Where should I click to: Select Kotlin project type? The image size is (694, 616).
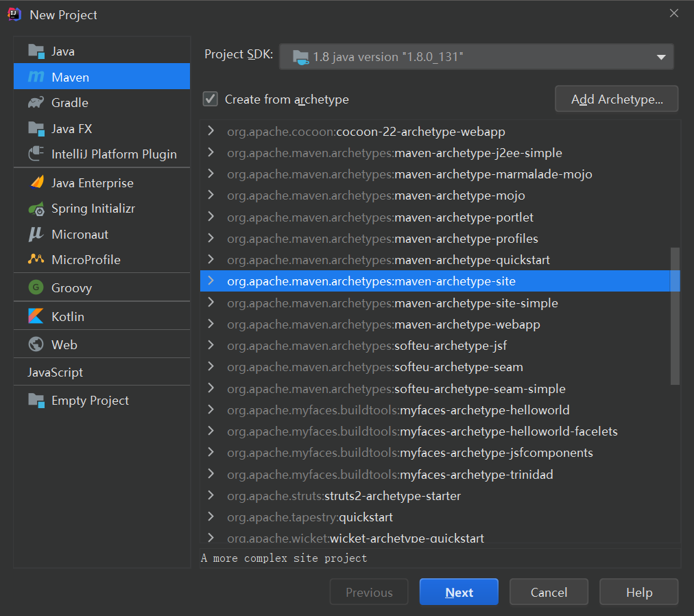point(101,316)
